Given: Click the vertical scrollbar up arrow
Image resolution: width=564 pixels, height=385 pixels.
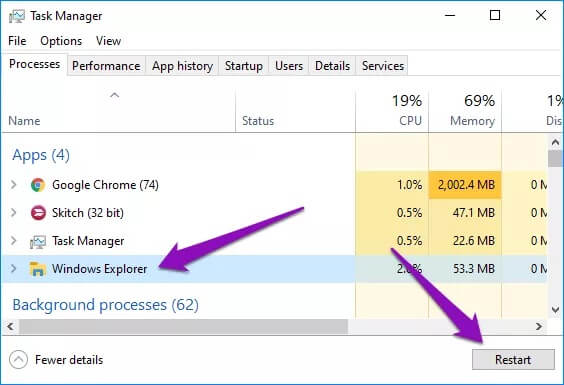Looking at the screenshot, I should click(555, 142).
